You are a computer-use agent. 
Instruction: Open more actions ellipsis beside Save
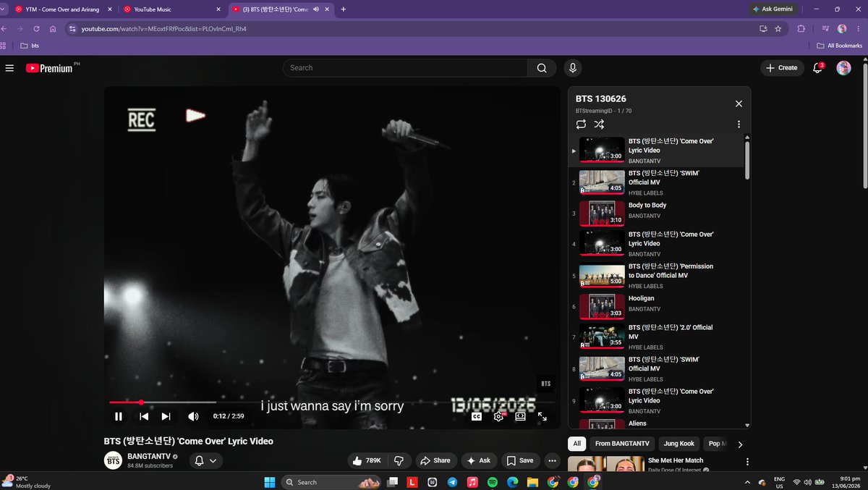553,460
